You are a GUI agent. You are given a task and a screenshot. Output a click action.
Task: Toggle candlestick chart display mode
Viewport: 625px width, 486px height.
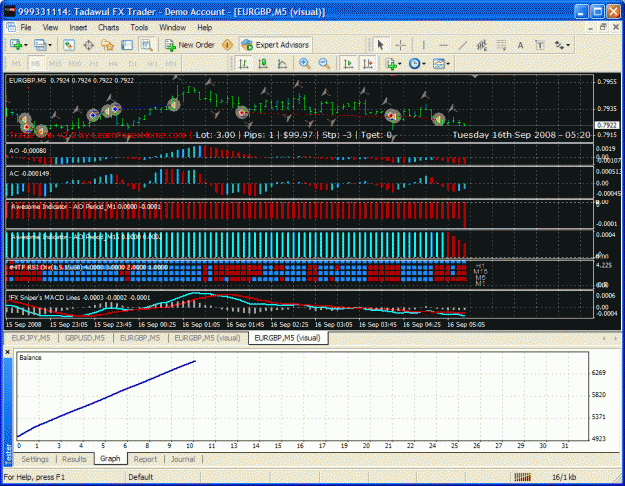pyautogui.click(x=263, y=63)
